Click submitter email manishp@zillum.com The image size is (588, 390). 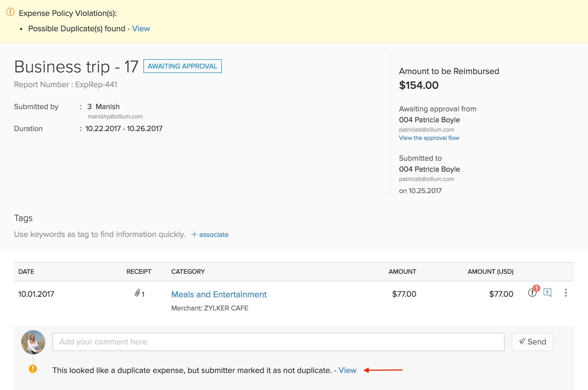click(115, 117)
